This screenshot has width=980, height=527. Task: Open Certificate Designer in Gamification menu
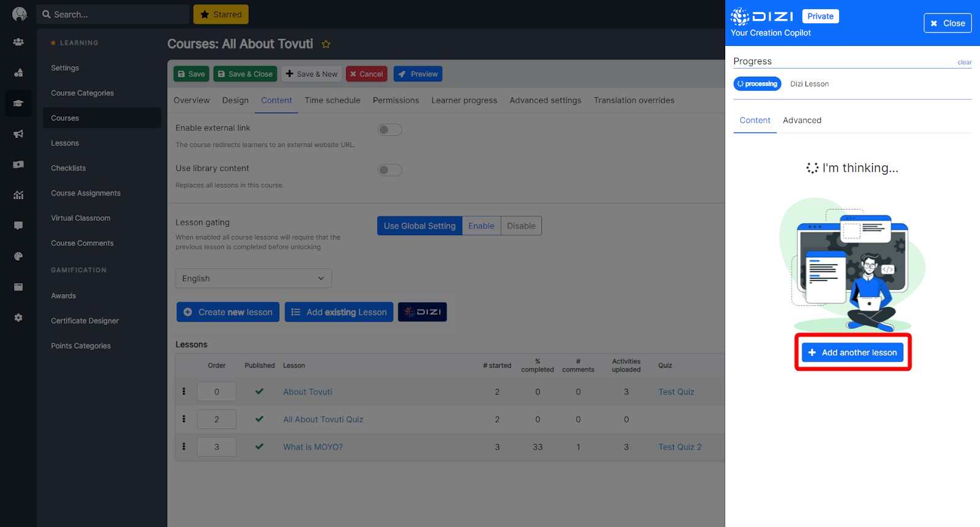(85, 320)
